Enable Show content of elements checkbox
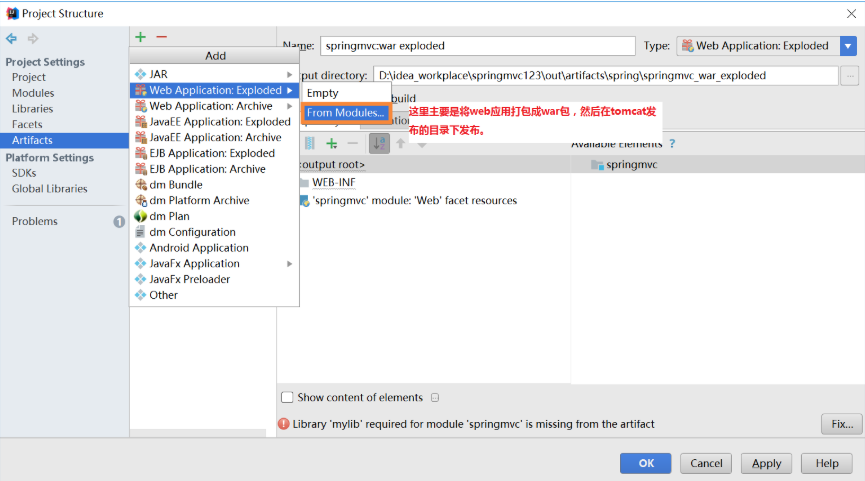The image size is (865, 481). (287, 397)
